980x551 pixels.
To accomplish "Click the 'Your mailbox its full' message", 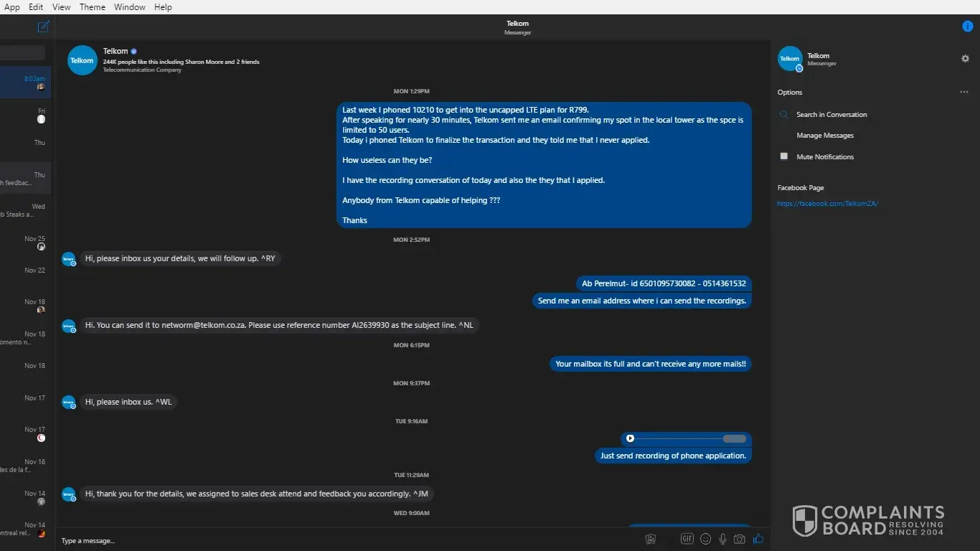I will point(651,364).
